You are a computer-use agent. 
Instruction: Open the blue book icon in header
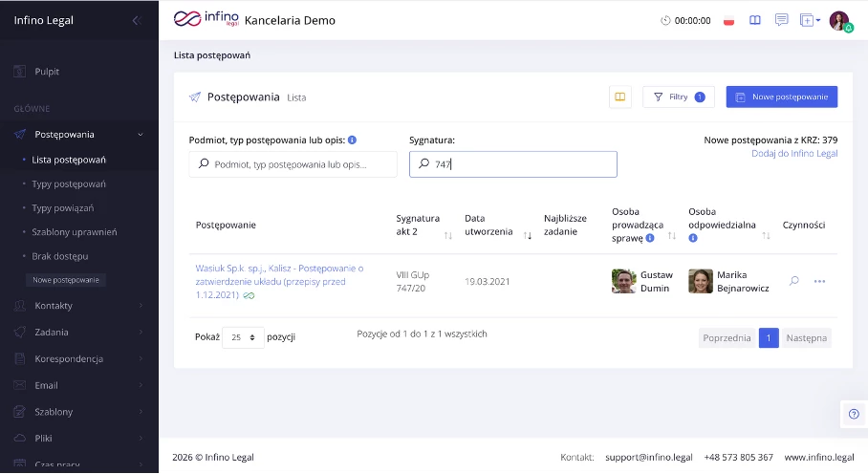click(x=755, y=20)
